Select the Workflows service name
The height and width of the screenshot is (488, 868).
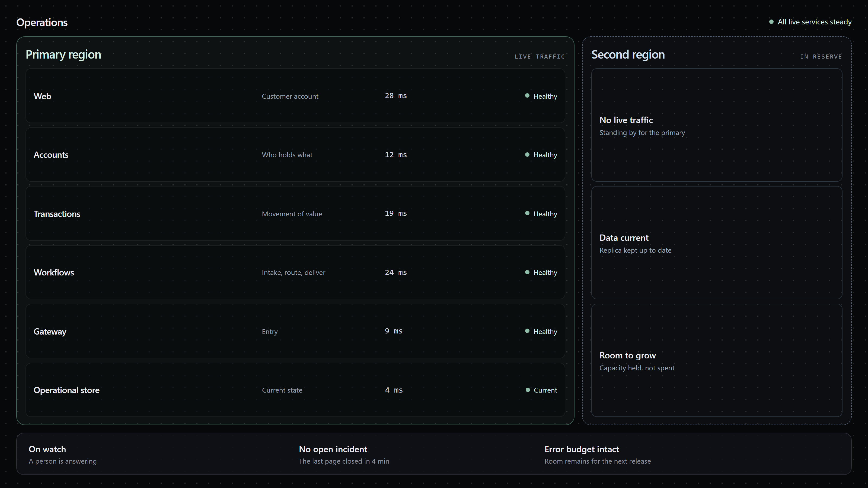click(x=54, y=272)
